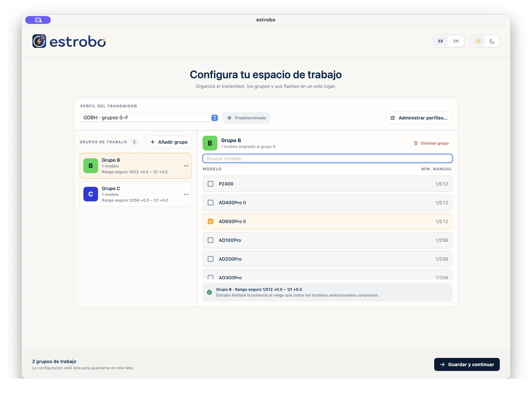The width and height of the screenshot is (532, 407).
Task: Switch to light theme sun icon
Action: [x=478, y=41]
